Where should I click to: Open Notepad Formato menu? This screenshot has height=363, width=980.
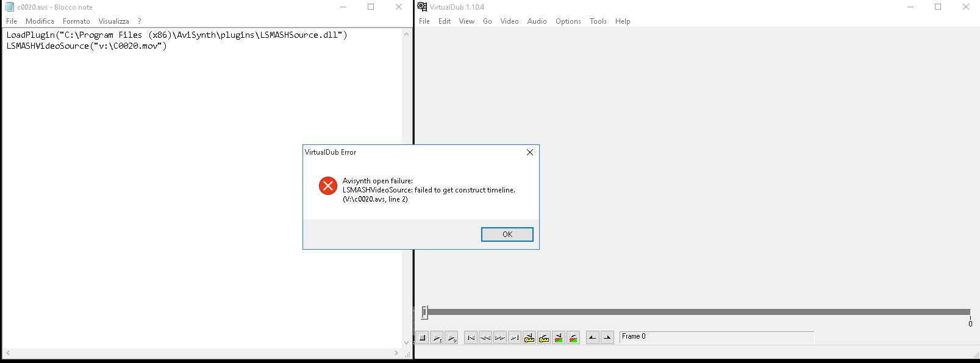click(x=76, y=21)
